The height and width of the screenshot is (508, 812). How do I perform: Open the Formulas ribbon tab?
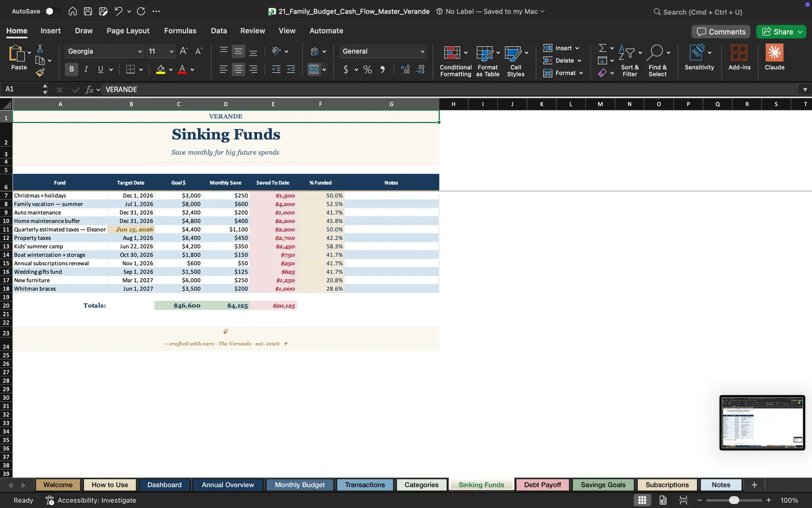click(x=180, y=30)
